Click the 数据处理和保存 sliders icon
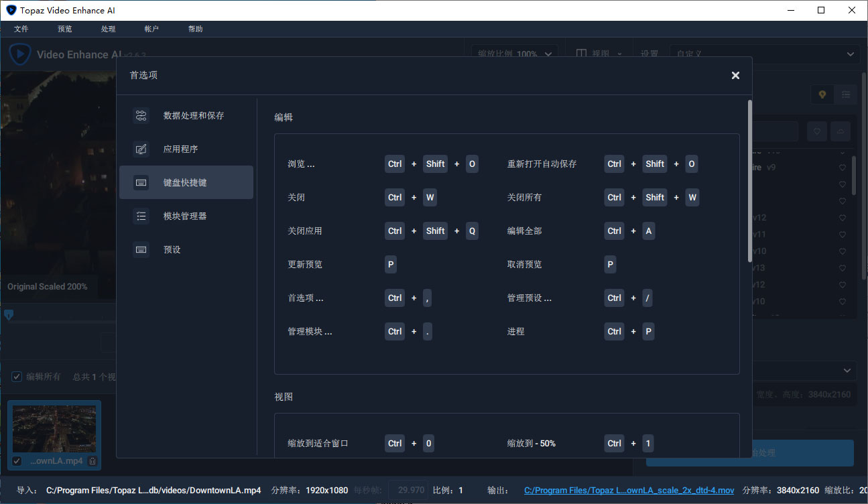This screenshot has width=868, height=504. click(141, 116)
